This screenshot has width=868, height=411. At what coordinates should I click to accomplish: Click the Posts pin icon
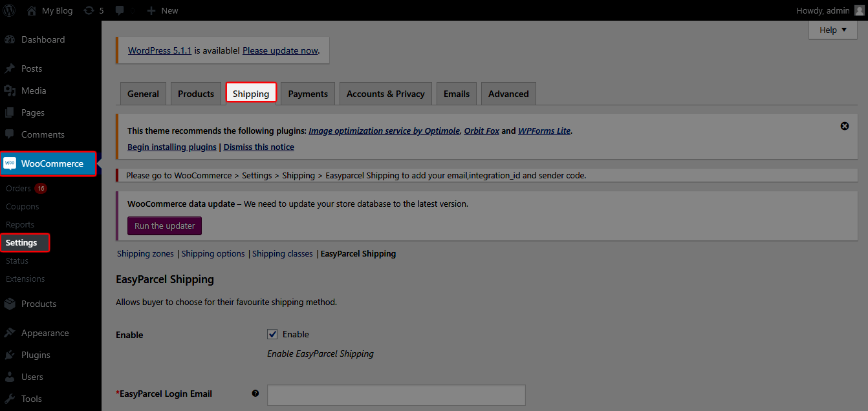(10, 68)
